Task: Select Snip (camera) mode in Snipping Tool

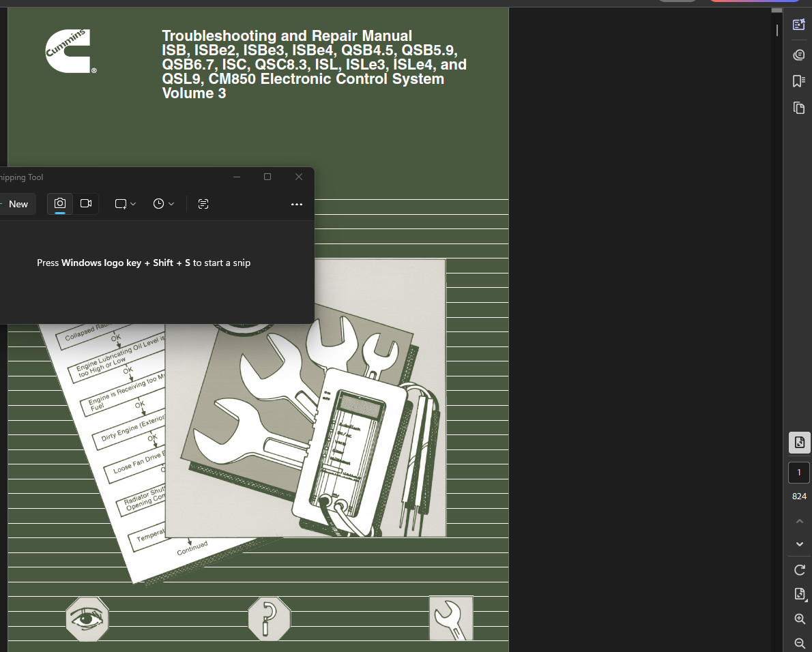Action: (60, 203)
